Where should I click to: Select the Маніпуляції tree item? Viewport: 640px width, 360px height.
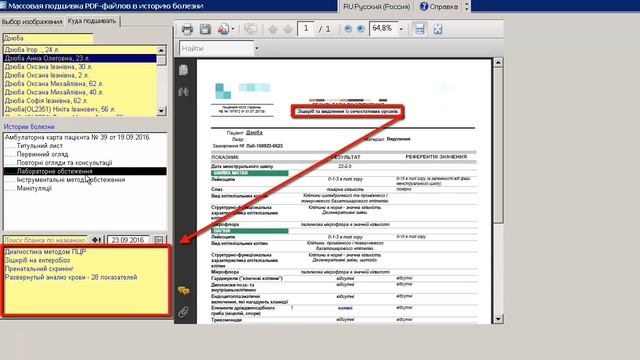point(34,189)
